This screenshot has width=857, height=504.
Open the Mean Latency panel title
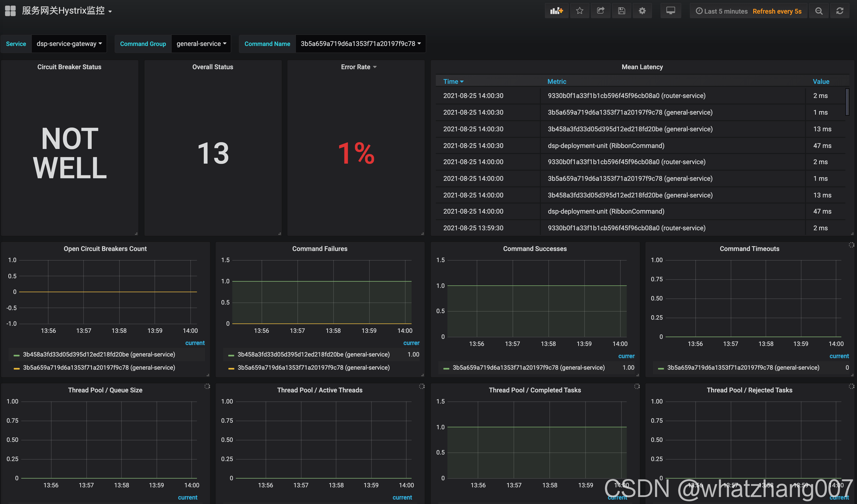(x=642, y=67)
